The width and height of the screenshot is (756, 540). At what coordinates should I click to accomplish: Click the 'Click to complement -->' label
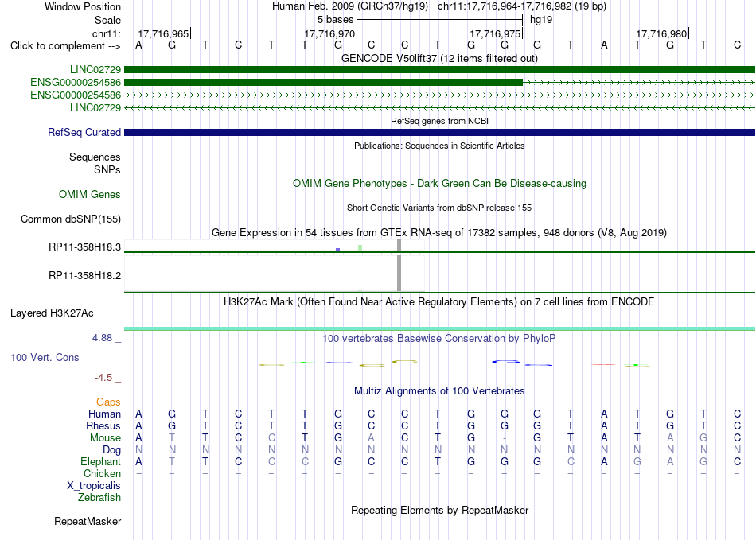[x=65, y=46]
